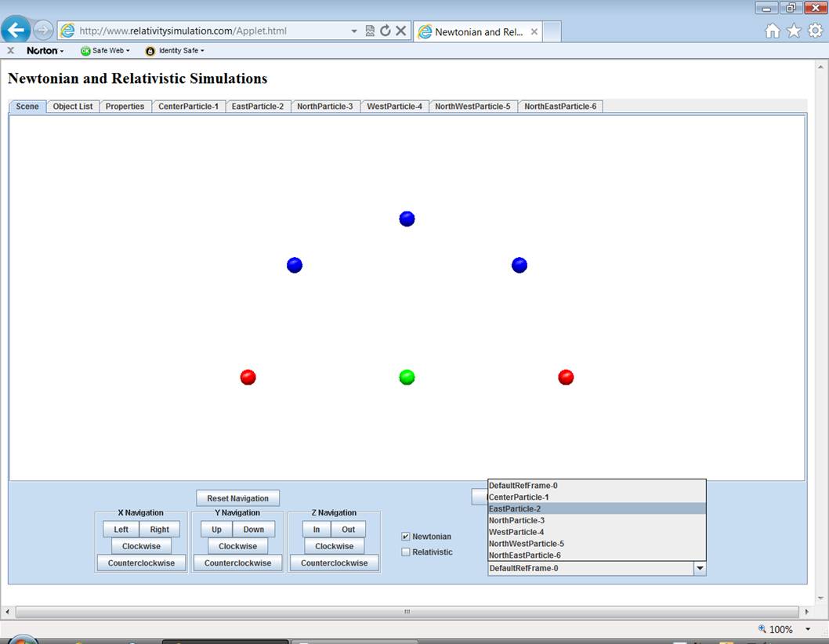Click the Stop loading X icon

400,31
